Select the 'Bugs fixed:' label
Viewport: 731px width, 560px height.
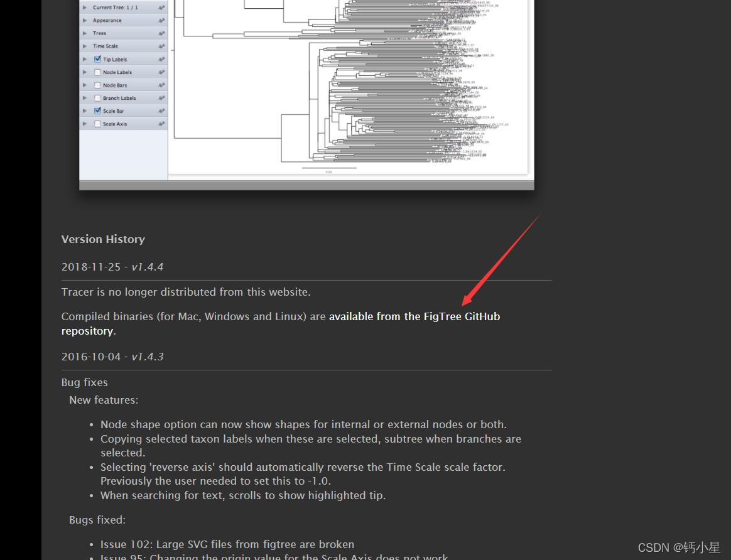point(97,520)
